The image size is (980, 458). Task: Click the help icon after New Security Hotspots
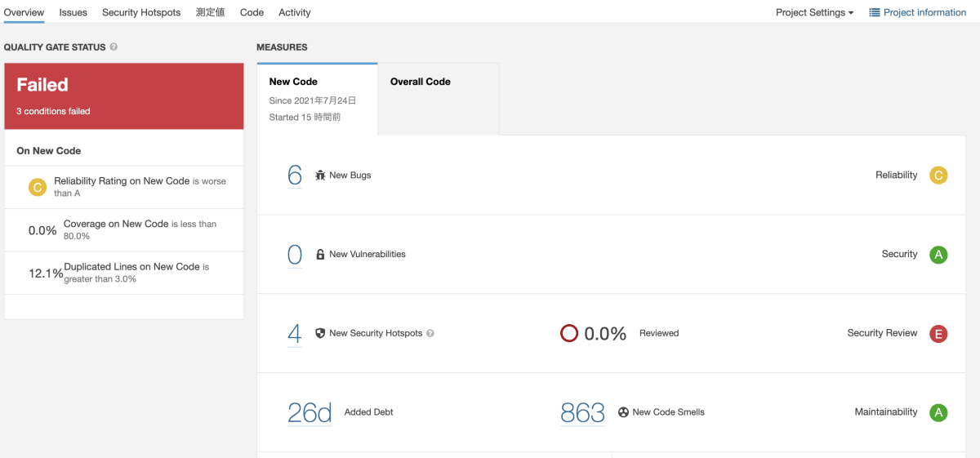click(x=430, y=333)
